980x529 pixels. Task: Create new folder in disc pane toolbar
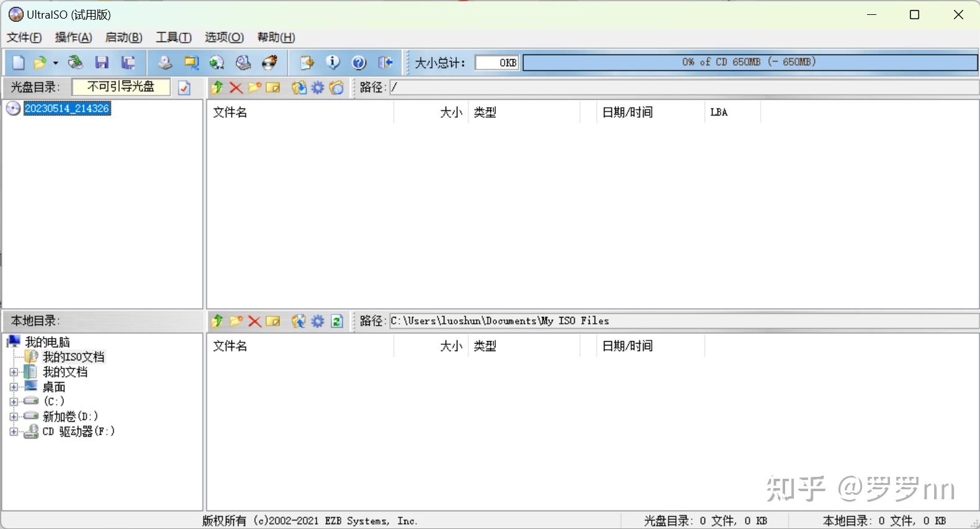coord(254,87)
